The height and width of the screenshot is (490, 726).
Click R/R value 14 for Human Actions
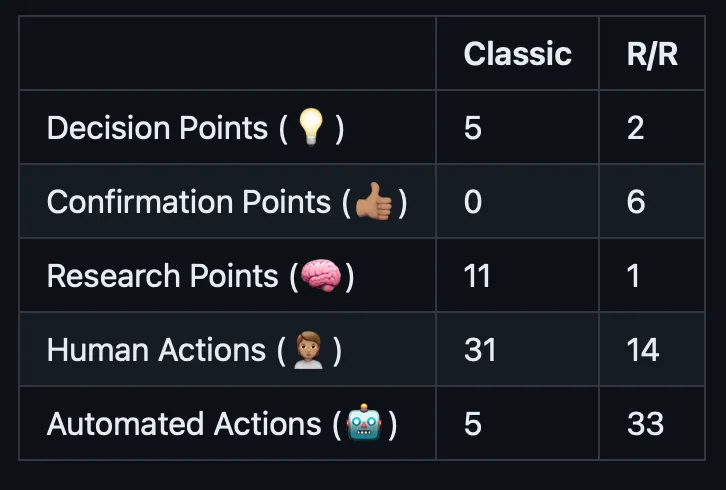[x=643, y=350]
